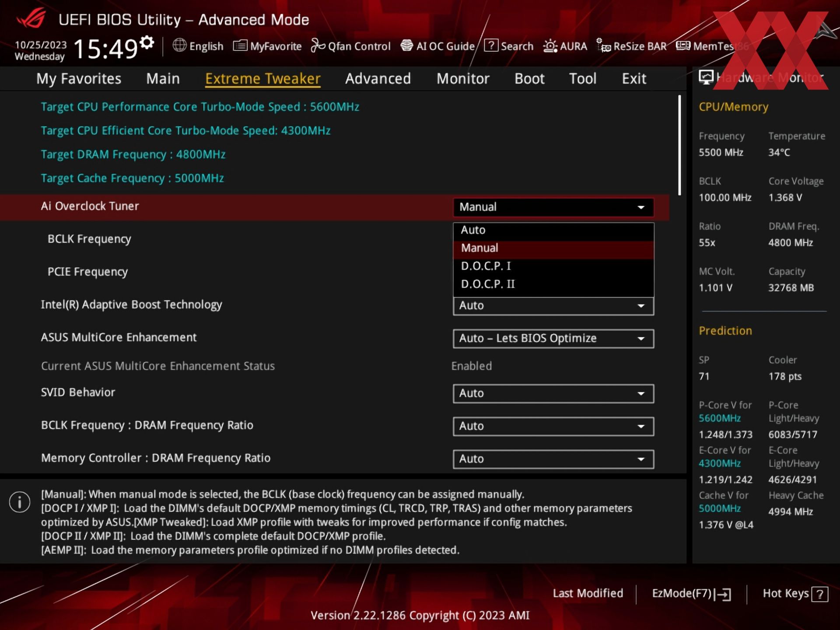This screenshot has width=840, height=630.
Task: Click the 100.00 MHz BCLK value
Action: (x=725, y=198)
